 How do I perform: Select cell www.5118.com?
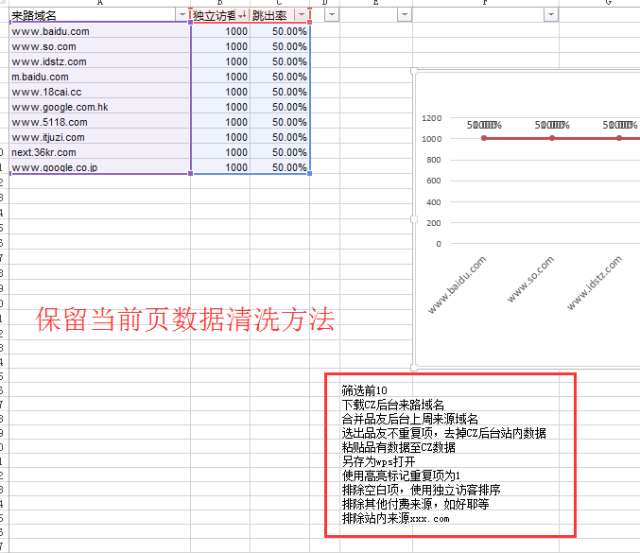tap(100, 122)
